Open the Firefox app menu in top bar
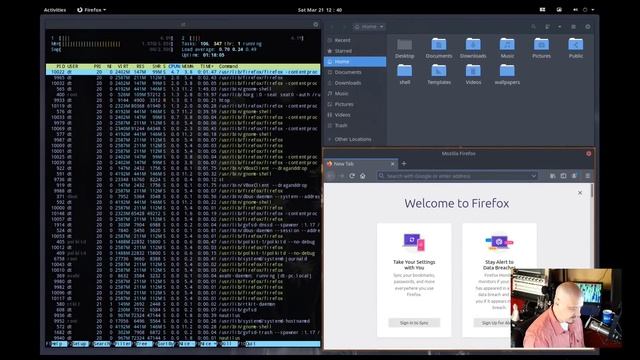 click(92, 10)
